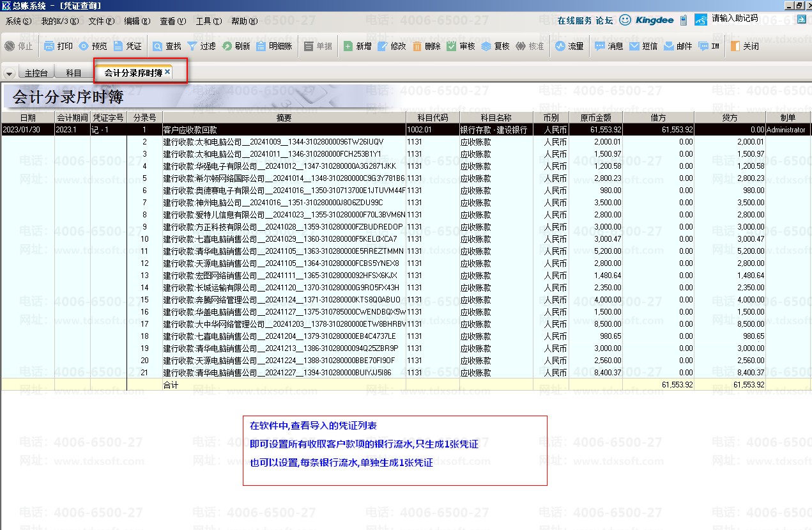Click the Print (打印) toolbar icon
This screenshot has height=530, width=812.
58,46
